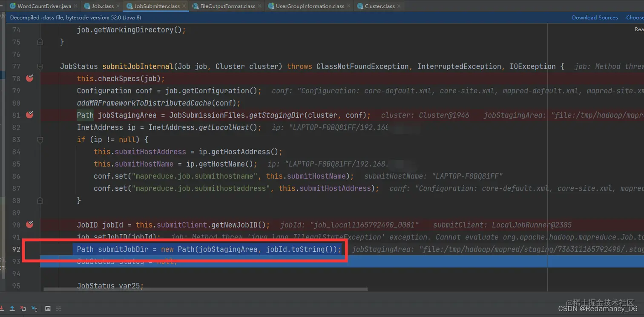Click the Step Out blue up-arrow icon

click(12, 308)
